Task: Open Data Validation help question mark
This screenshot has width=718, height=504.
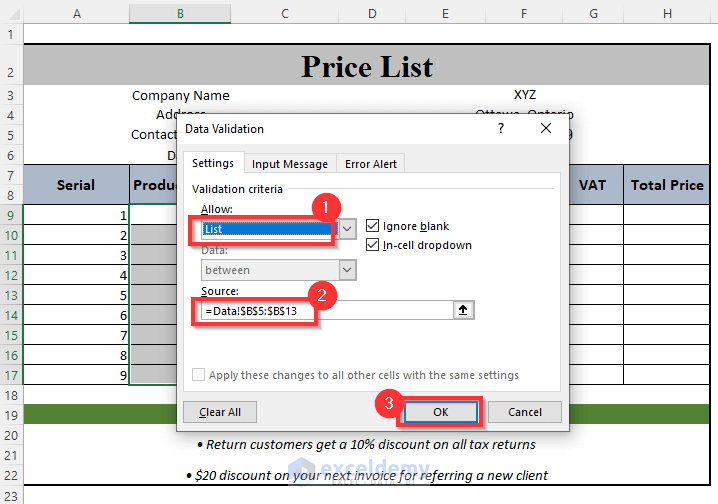Action: pos(501,128)
